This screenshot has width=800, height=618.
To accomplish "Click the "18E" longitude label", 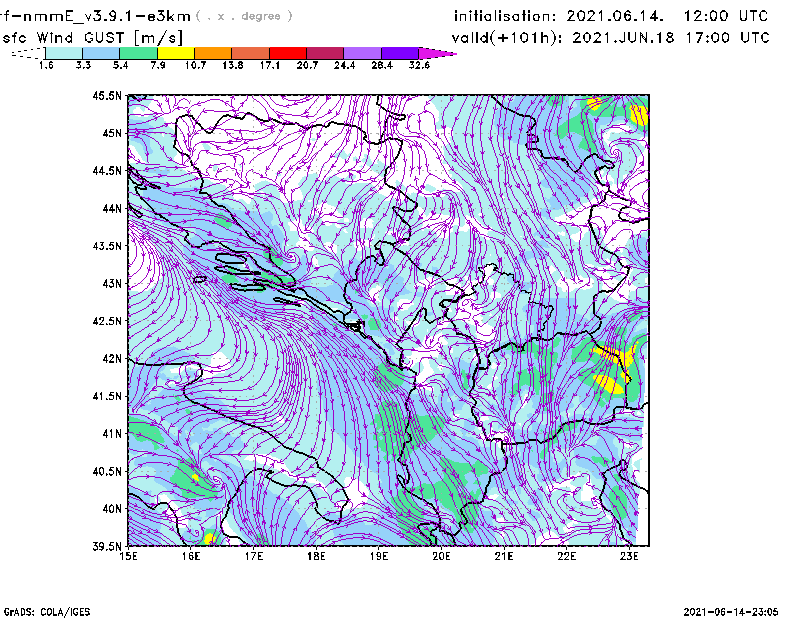I will tap(316, 556).
